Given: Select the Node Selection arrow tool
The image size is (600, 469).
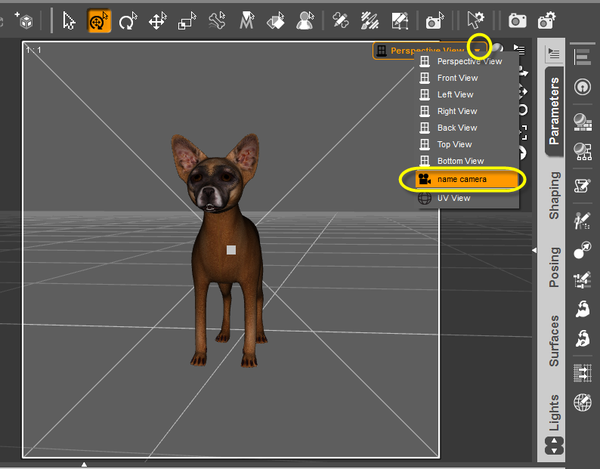Looking at the screenshot, I should click(69, 20).
